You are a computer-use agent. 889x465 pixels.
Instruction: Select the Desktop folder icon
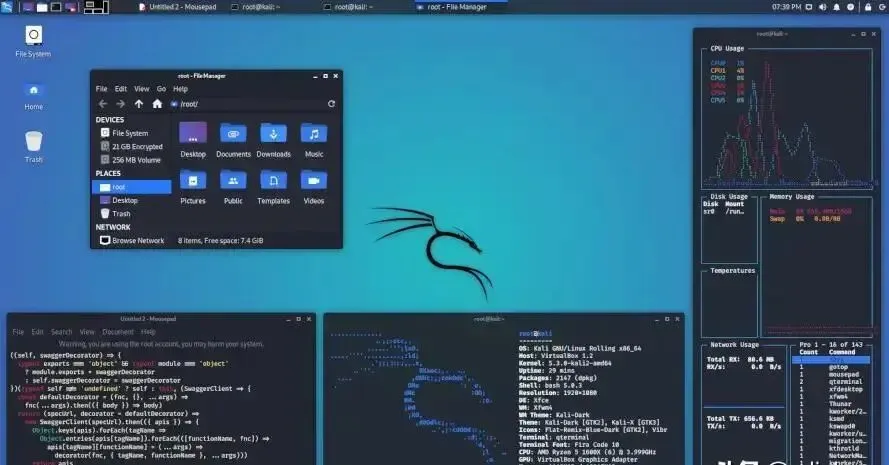pos(193,140)
